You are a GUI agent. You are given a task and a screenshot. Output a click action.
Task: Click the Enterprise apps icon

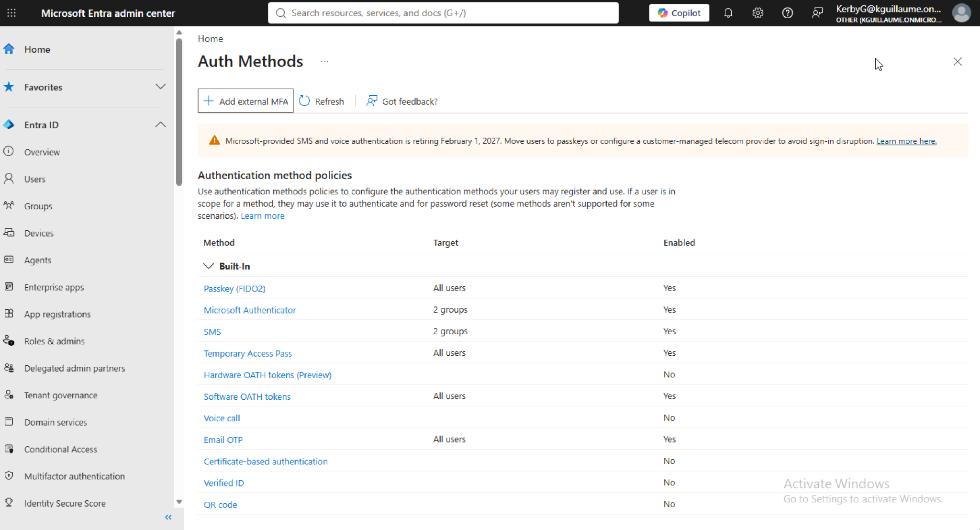point(9,286)
